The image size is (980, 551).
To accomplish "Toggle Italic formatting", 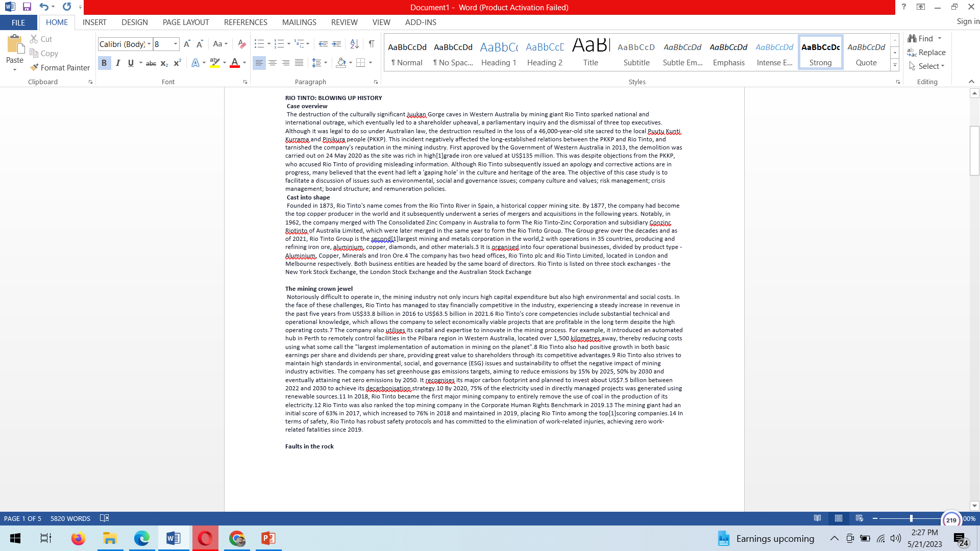I will [x=118, y=63].
